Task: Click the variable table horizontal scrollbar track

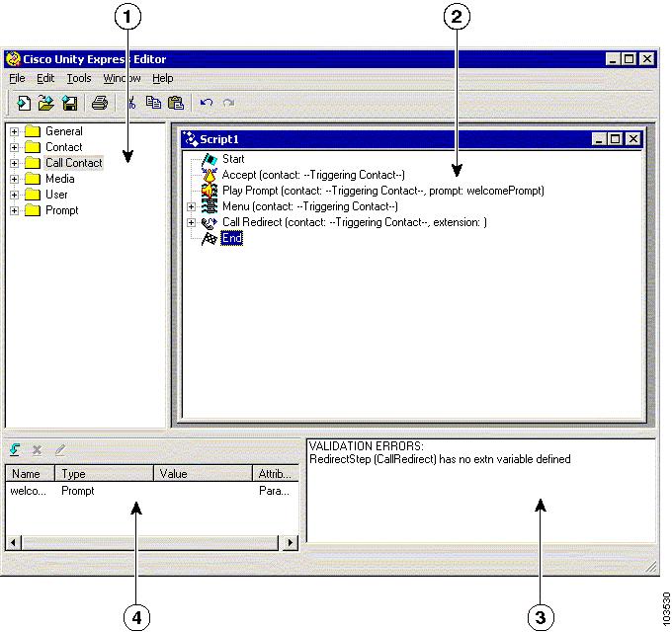Action: point(151,542)
